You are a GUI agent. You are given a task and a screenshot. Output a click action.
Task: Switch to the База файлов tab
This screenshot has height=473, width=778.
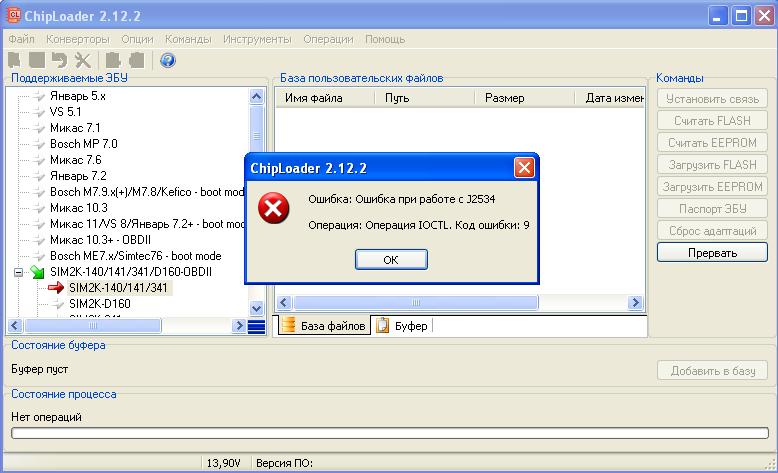click(x=324, y=326)
